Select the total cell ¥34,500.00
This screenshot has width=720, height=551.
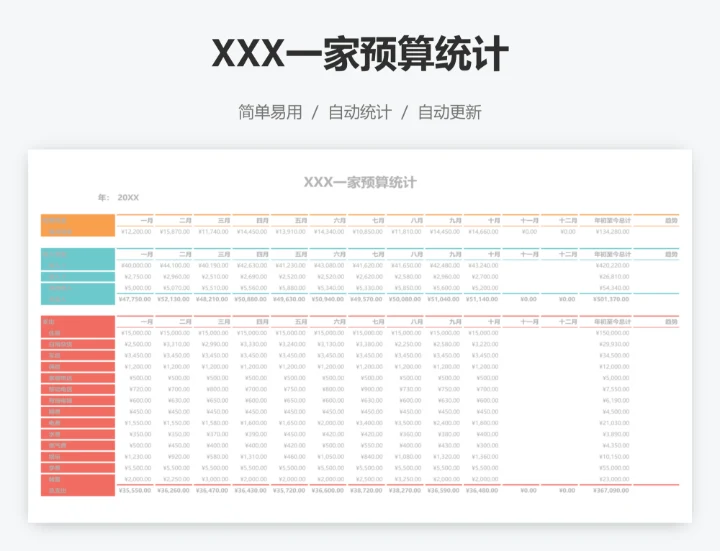(614, 355)
